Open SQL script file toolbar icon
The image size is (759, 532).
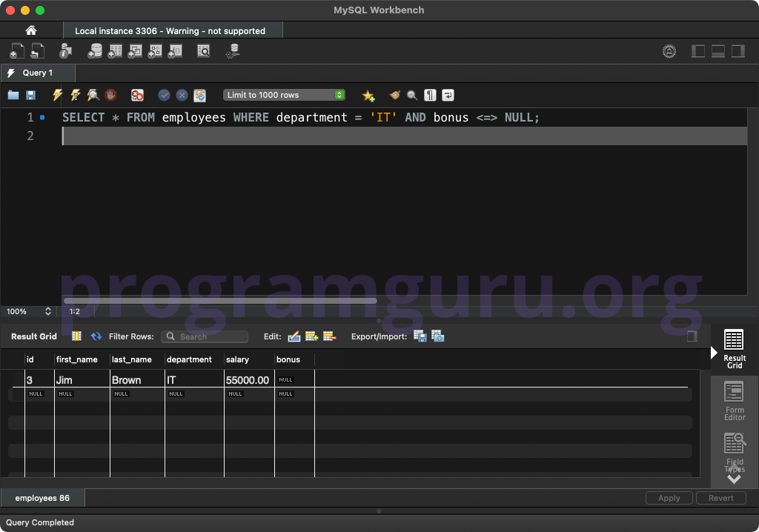(x=37, y=51)
